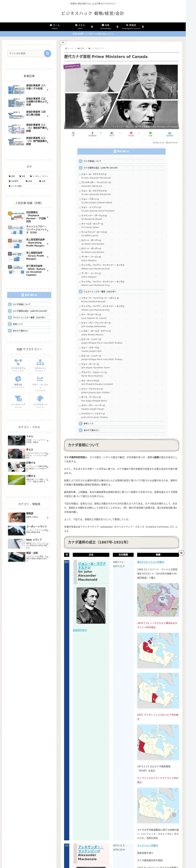
Task: Open the マネー・マーケット subcategory icon
Action: click(x=40, y=383)
